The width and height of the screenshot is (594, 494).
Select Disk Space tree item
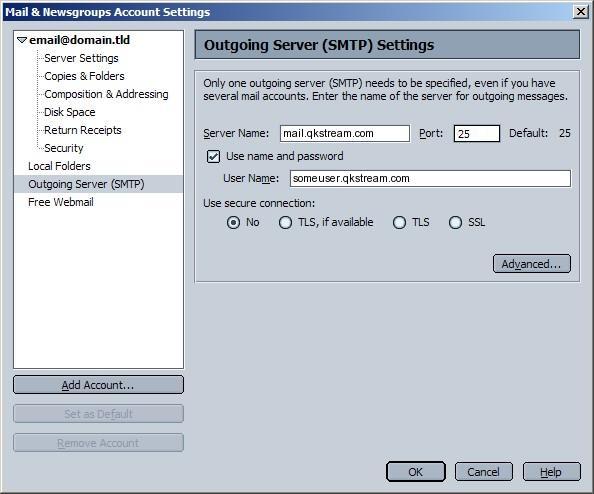70,112
